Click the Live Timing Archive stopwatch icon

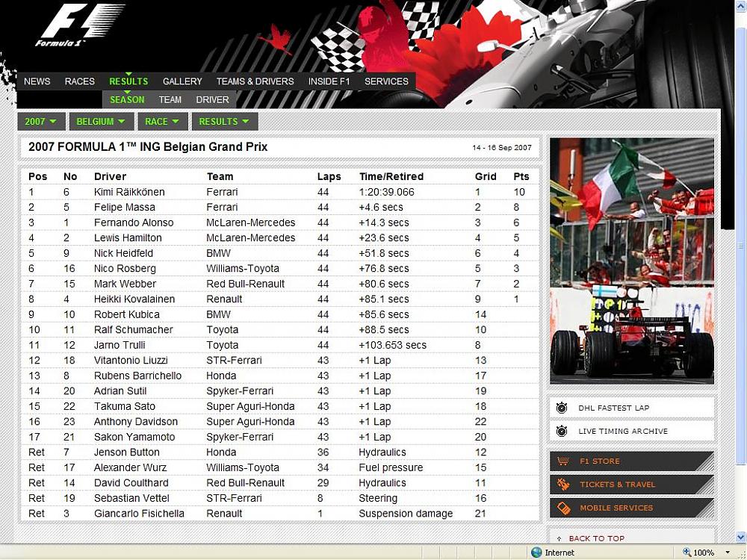point(562,431)
